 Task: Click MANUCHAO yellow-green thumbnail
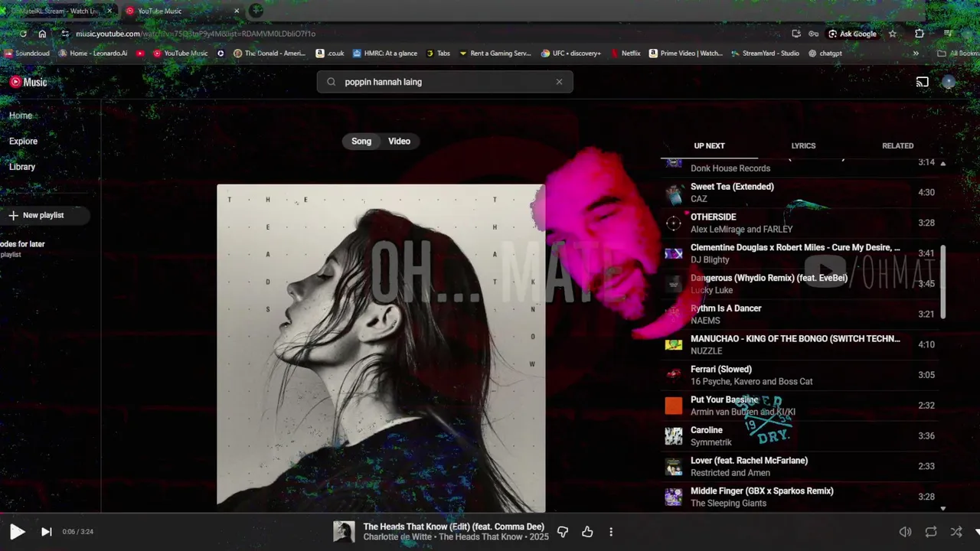(674, 344)
